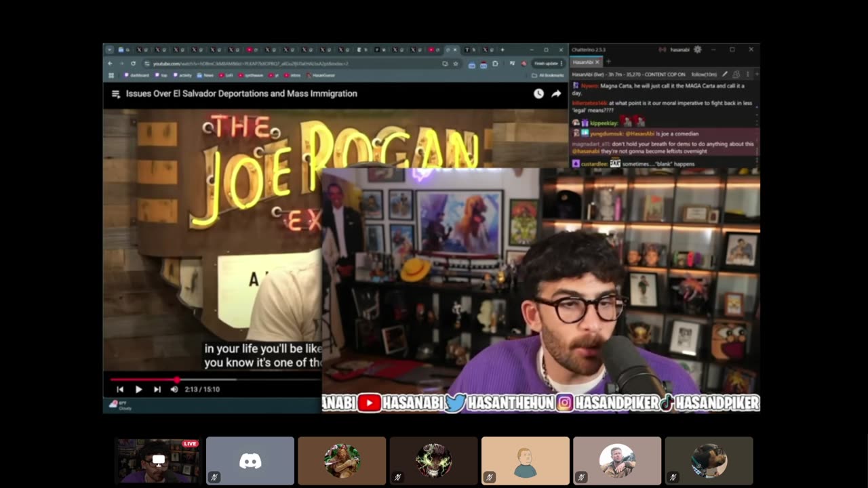This screenshot has height=488, width=868.
Task: Reload the YouTube page
Action: coord(133,63)
